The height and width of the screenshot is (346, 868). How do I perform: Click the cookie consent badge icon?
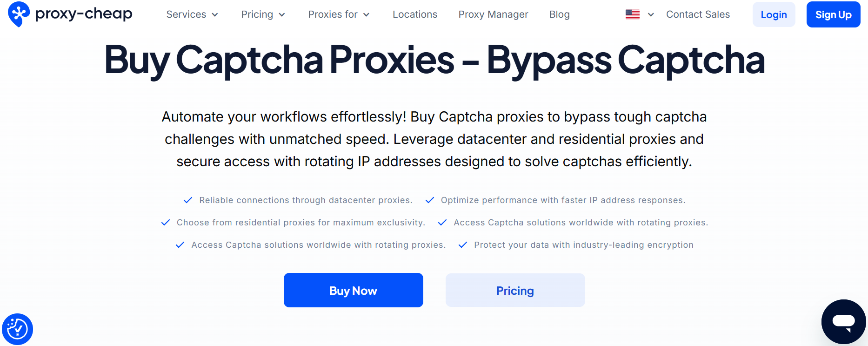(x=18, y=329)
